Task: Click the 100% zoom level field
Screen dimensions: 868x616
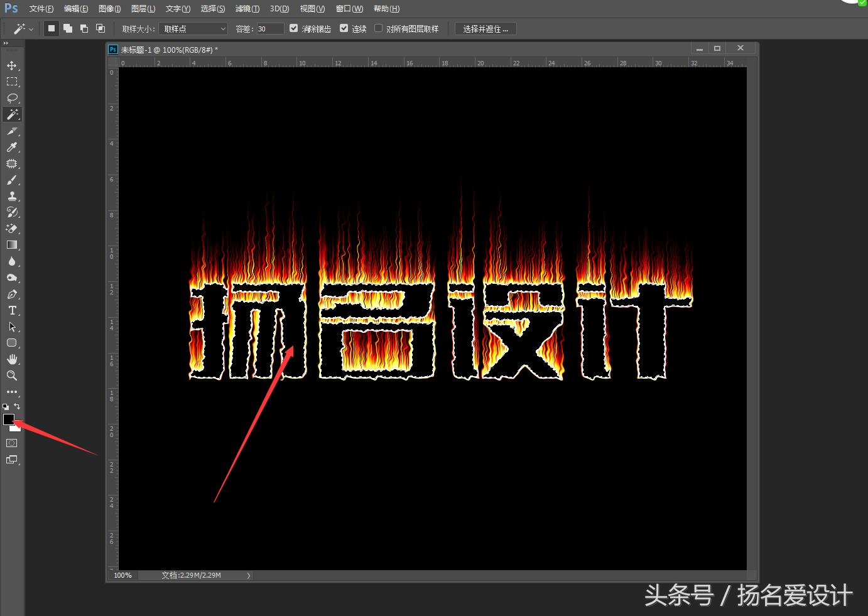Action: click(123, 575)
